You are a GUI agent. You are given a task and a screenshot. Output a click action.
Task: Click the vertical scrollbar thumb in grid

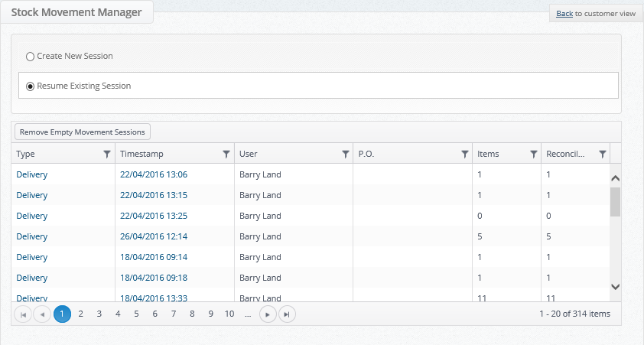[615, 202]
